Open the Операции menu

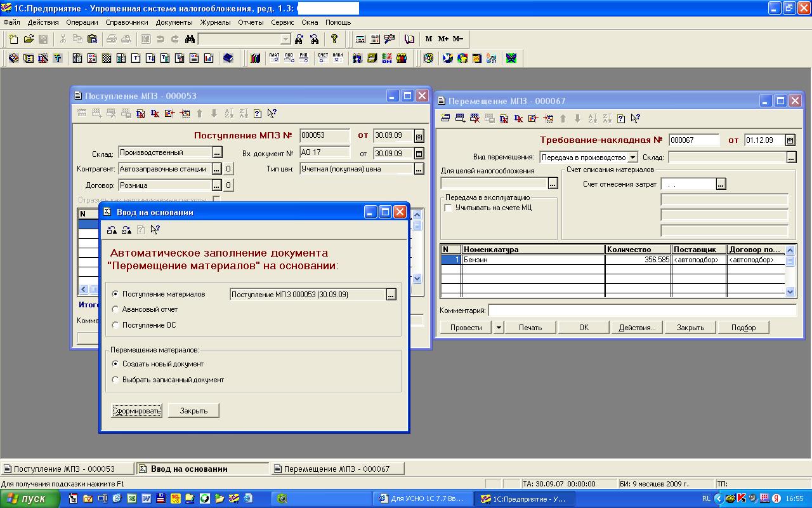[x=82, y=22]
